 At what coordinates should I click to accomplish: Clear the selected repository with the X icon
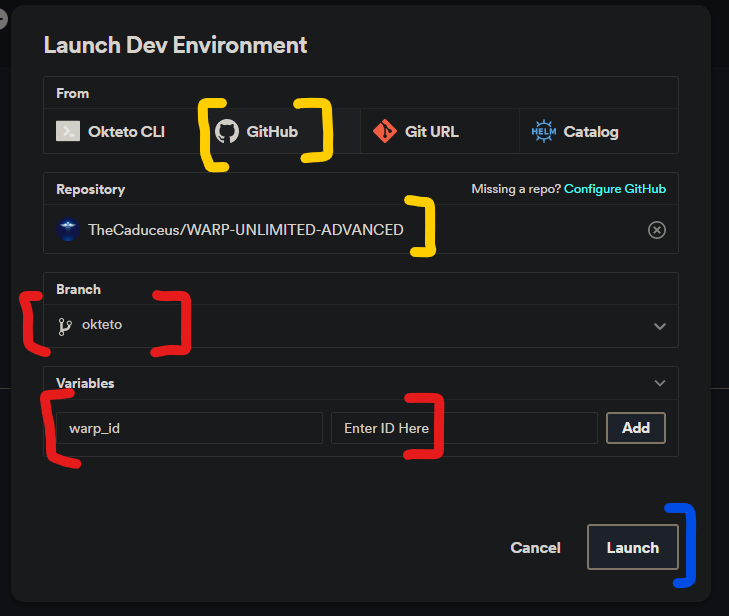coord(656,230)
